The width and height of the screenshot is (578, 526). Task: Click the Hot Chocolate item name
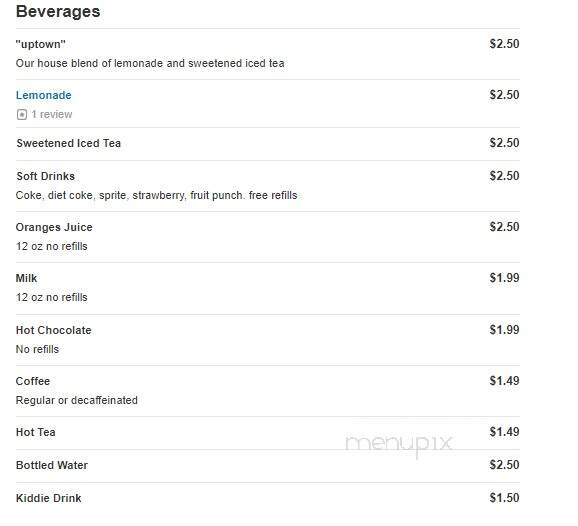tap(53, 330)
